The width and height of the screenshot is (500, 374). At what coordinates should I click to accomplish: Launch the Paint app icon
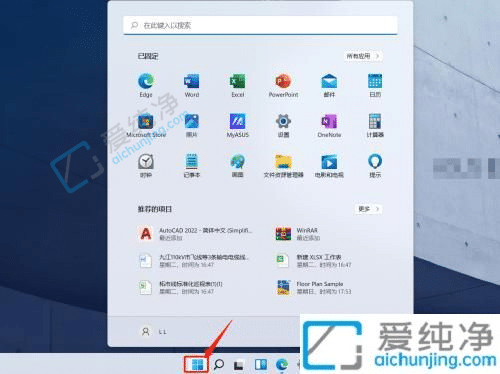pos(238,166)
